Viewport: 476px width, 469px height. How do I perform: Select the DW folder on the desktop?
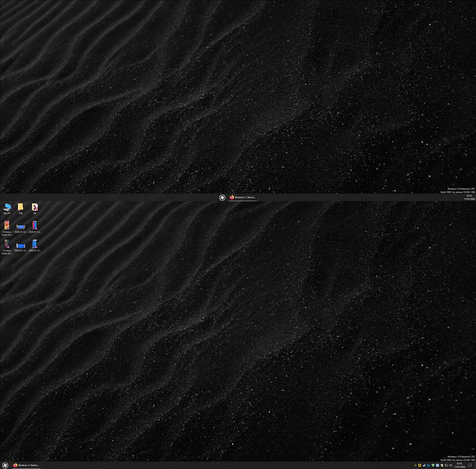coord(20,208)
